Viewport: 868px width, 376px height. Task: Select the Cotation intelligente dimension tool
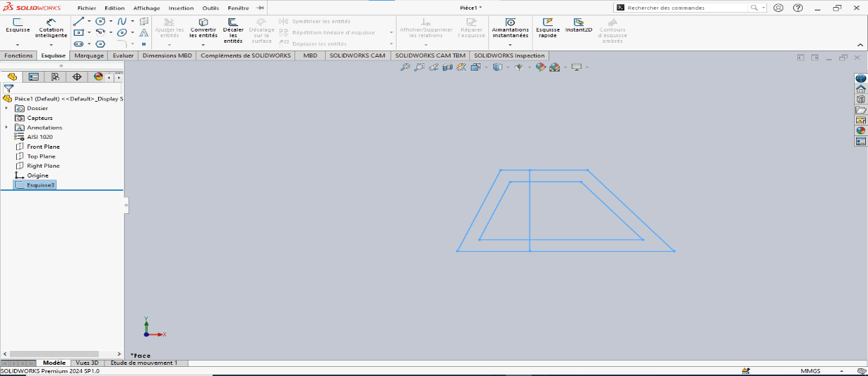pyautogui.click(x=51, y=28)
